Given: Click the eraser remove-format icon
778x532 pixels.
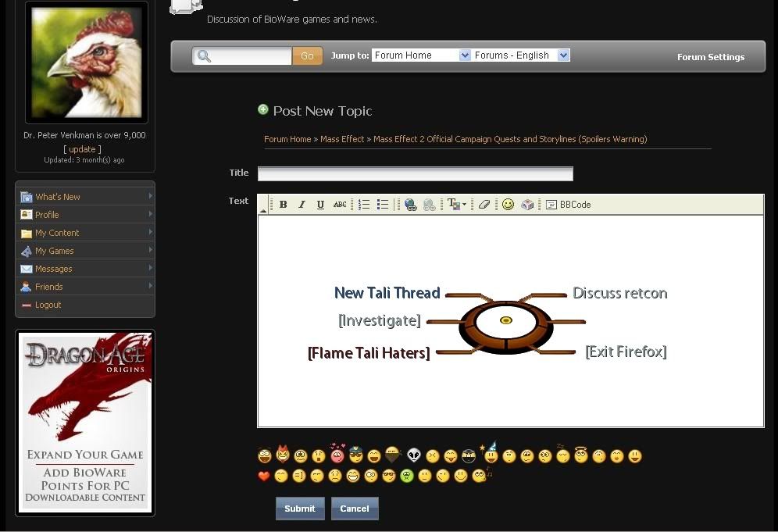Looking at the screenshot, I should pyautogui.click(x=484, y=205).
